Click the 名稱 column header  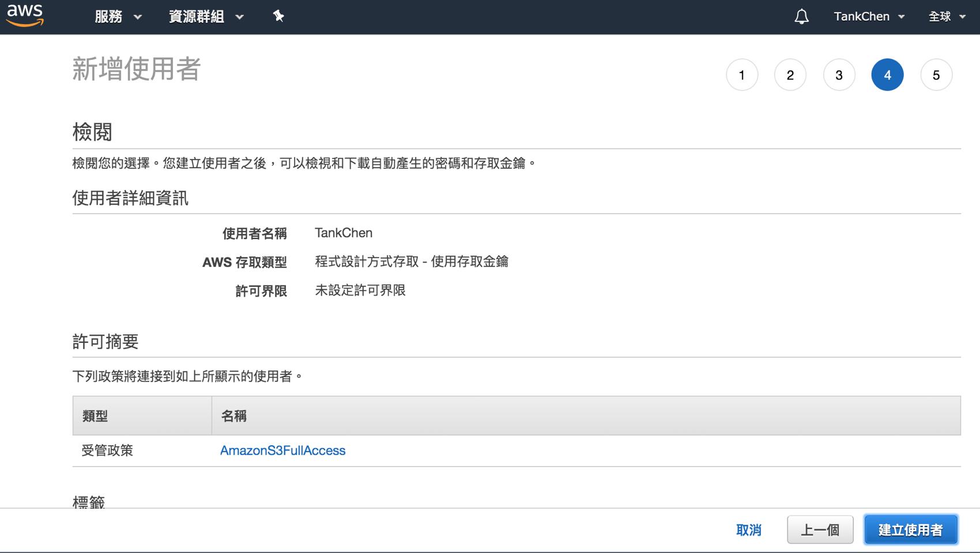pyautogui.click(x=586, y=415)
